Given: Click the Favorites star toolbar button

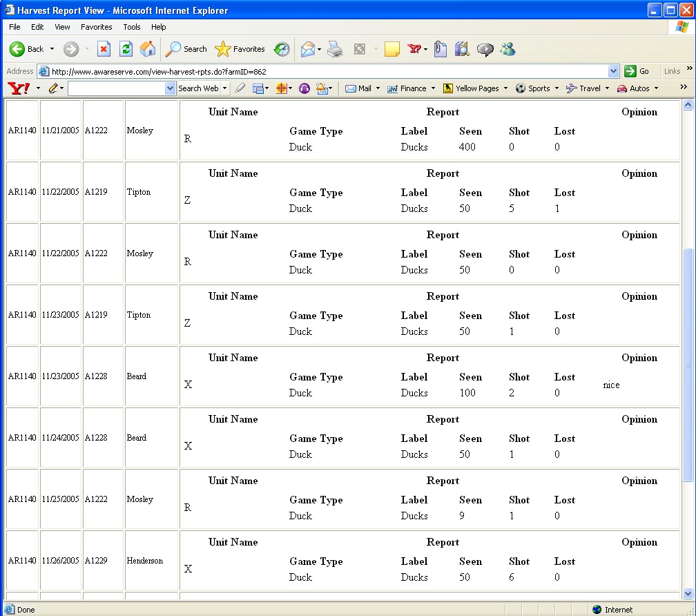Looking at the screenshot, I should 240,49.
